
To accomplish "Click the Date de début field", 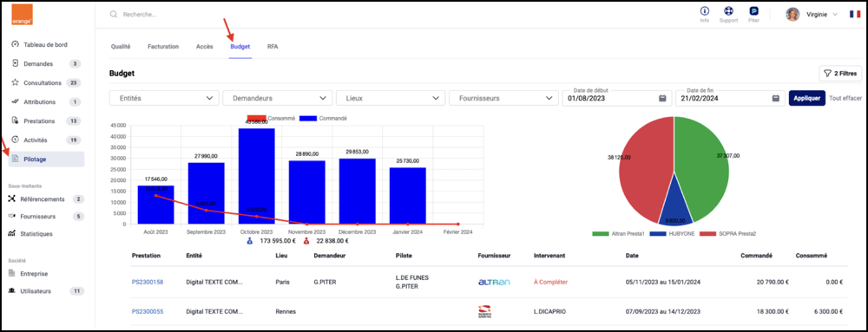I will click(617, 98).
